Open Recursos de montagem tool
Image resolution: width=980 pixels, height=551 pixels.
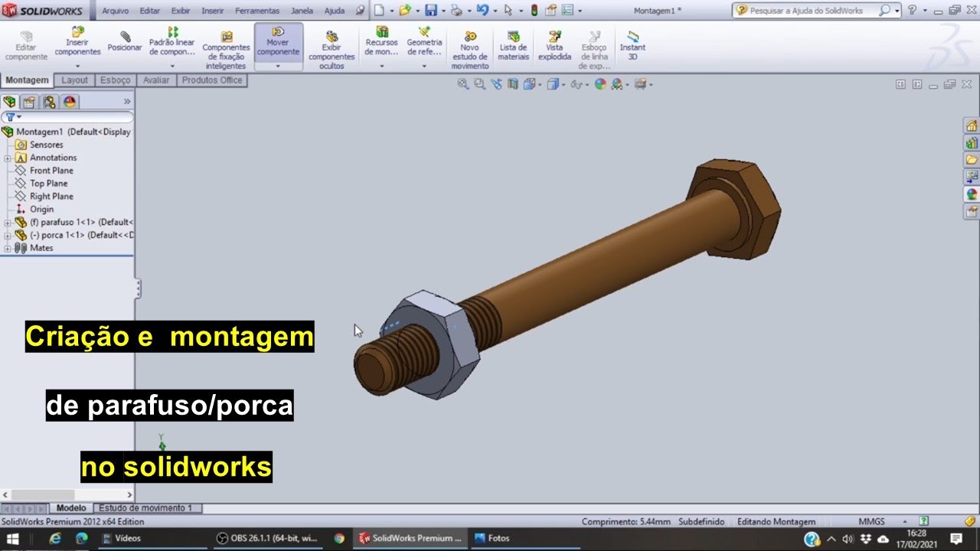pos(381,41)
